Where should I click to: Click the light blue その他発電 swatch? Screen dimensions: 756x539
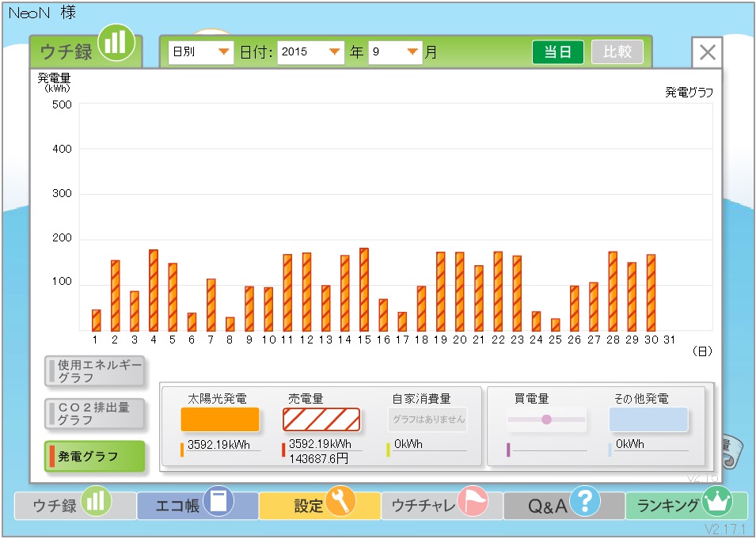[648, 419]
